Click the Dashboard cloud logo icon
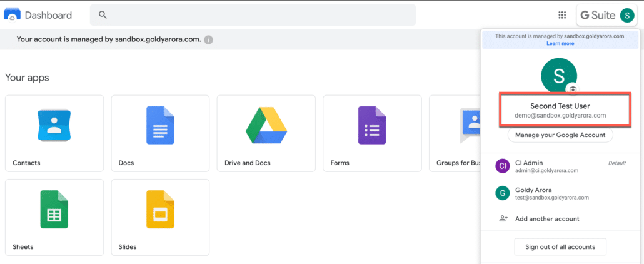 coord(12,15)
